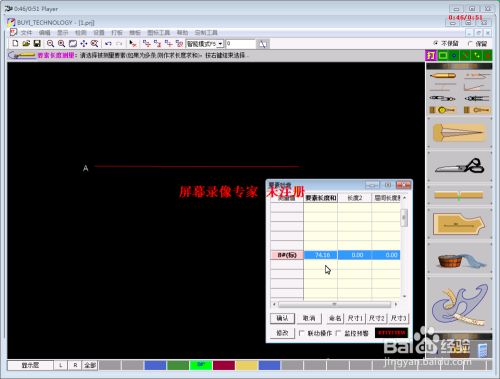Click the 修改 button

tap(282, 333)
